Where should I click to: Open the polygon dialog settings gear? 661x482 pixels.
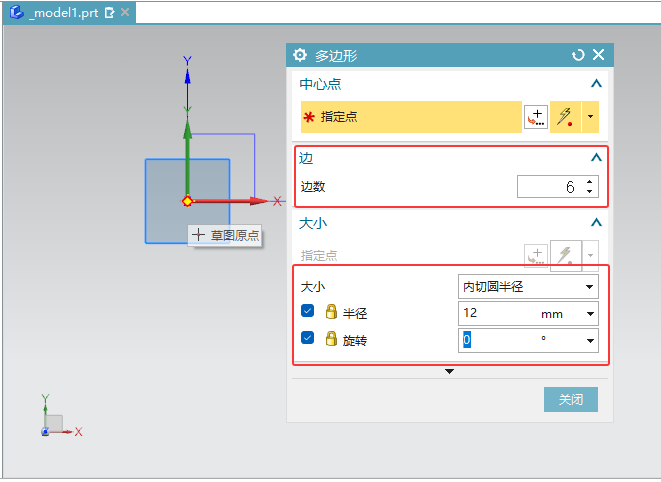(300, 55)
